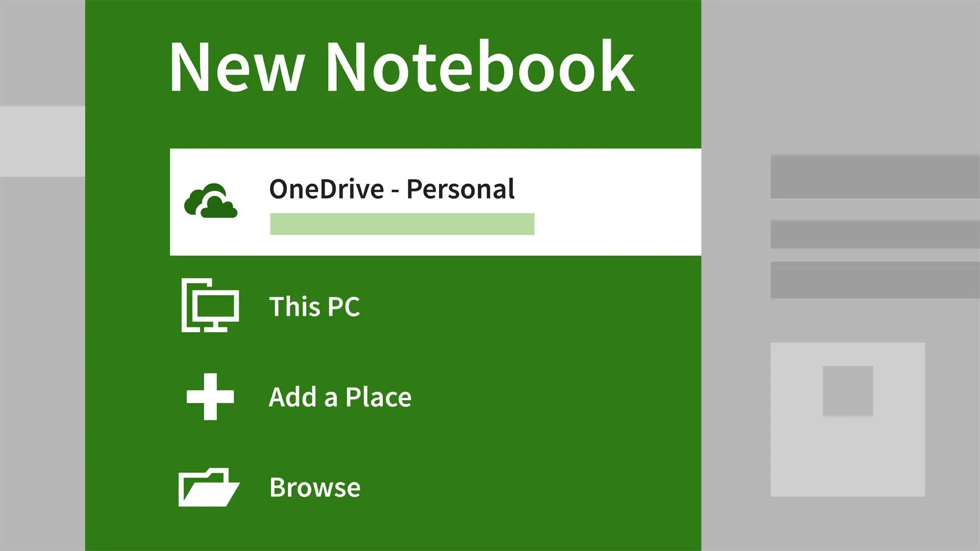Open Browse to pick a folder

point(315,487)
